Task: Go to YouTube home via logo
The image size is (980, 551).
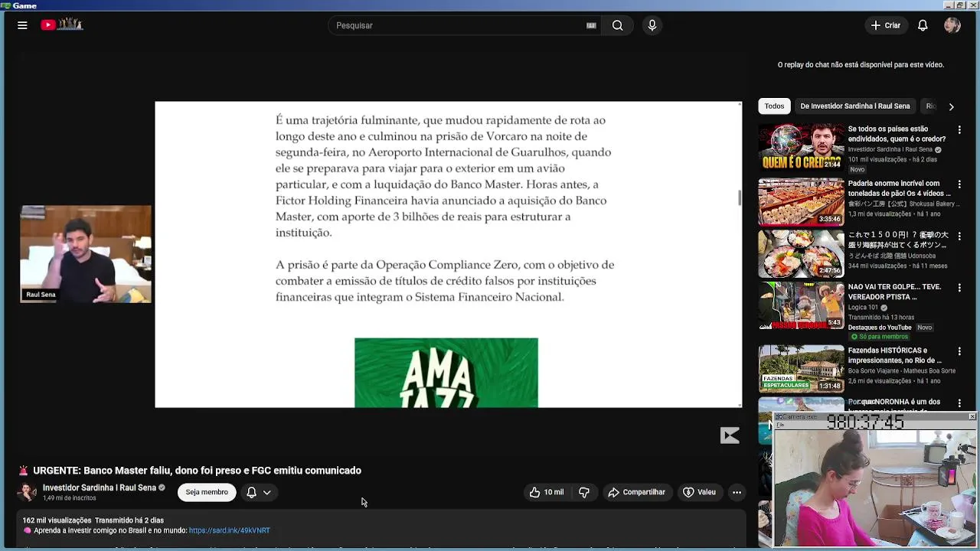Action: coord(62,24)
